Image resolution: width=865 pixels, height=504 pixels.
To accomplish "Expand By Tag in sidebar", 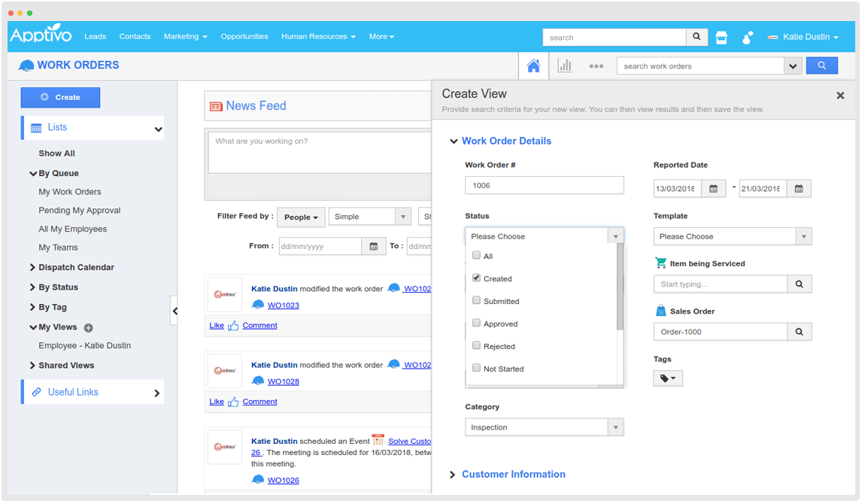I will [32, 308].
